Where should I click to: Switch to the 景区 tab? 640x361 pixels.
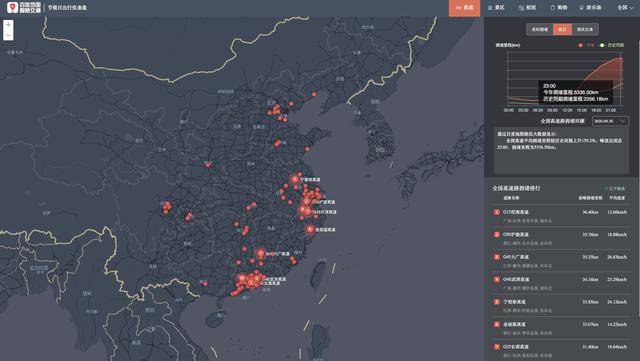[x=497, y=8]
